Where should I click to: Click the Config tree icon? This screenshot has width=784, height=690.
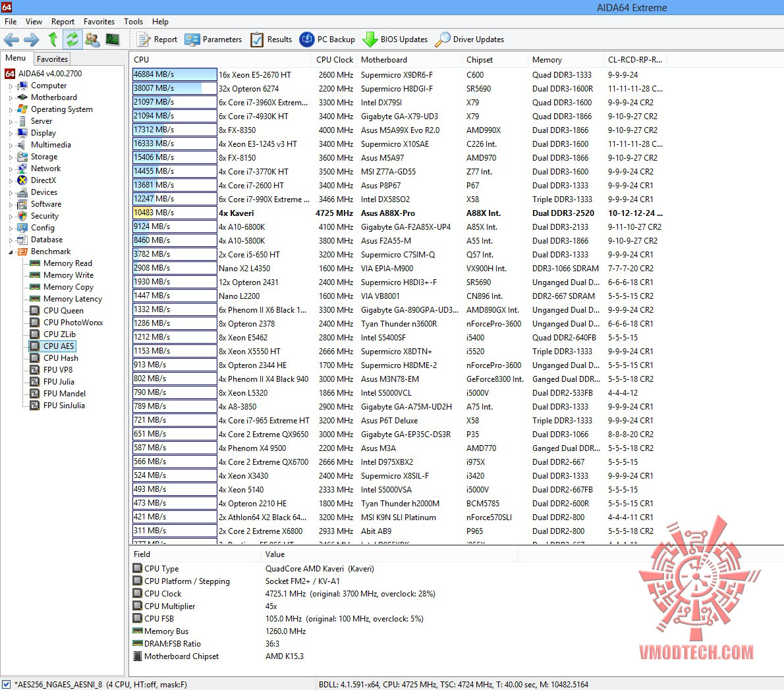point(22,228)
